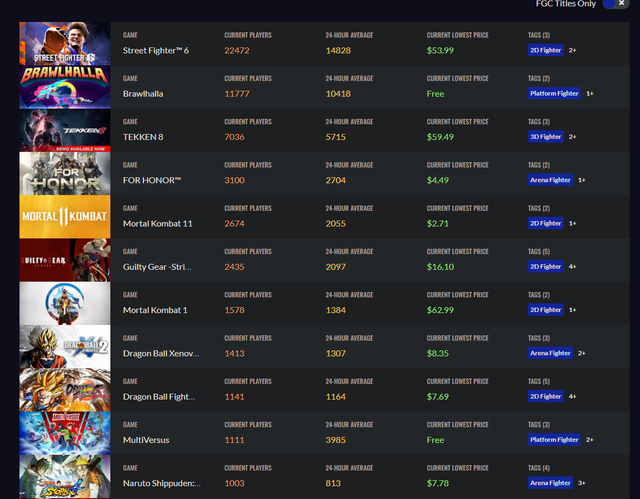Click the Brawlhalla game title

(143, 94)
